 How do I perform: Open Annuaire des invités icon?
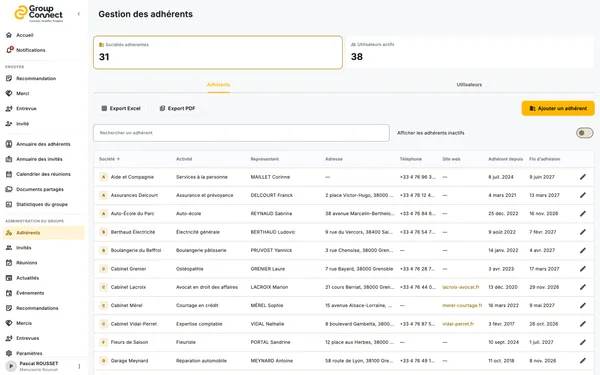point(9,159)
